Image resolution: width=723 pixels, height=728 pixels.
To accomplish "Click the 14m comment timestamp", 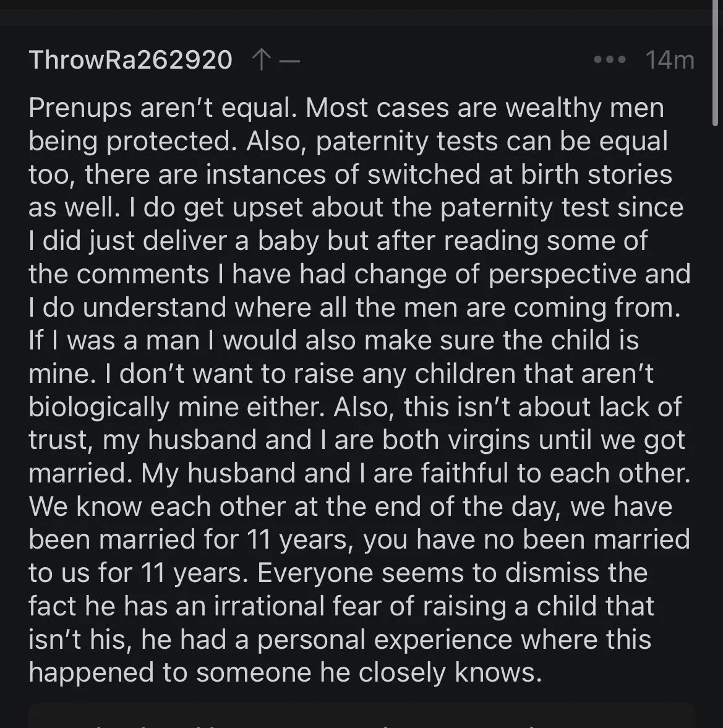I will 670,60.
